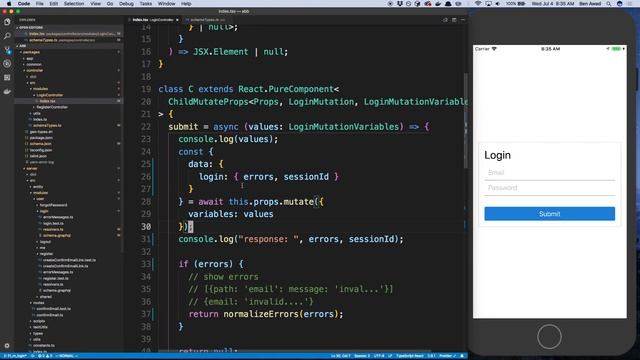This screenshot has height=360, width=640.
Task: Click the UTF-8 encoding status item
Action: click(x=379, y=356)
